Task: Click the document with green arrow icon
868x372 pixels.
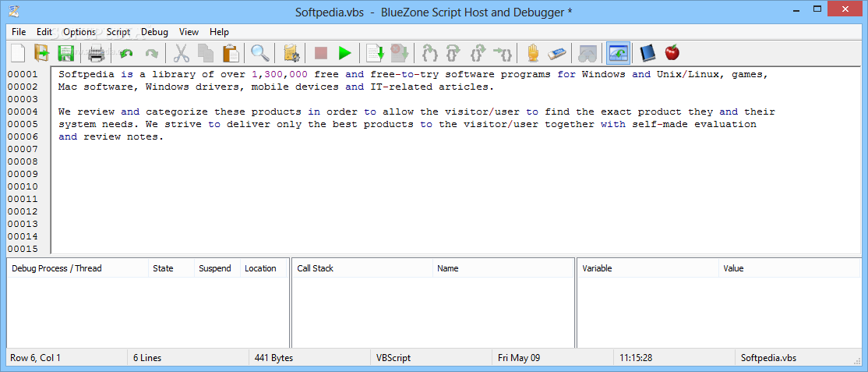Action: pos(376,53)
